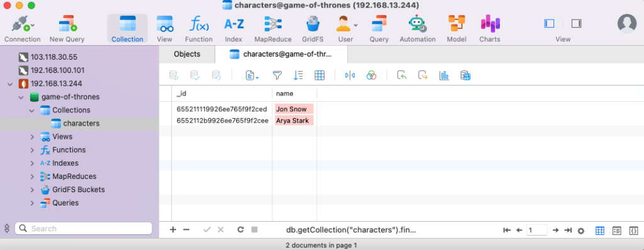Expand the Functions node

(32, 150)
